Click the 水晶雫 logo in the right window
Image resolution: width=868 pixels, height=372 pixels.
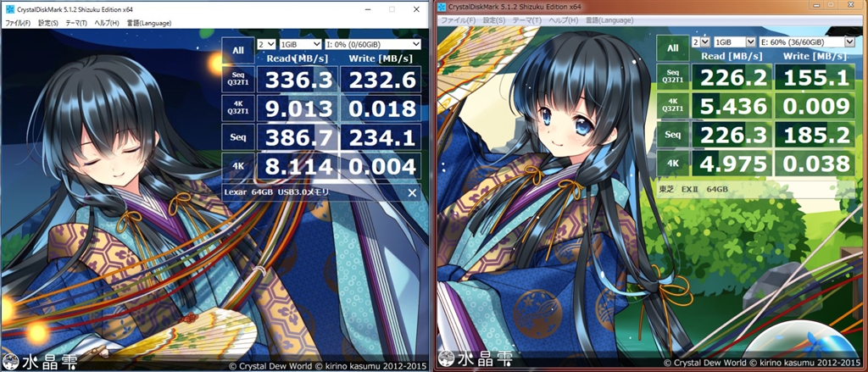[x=476, y=358]
